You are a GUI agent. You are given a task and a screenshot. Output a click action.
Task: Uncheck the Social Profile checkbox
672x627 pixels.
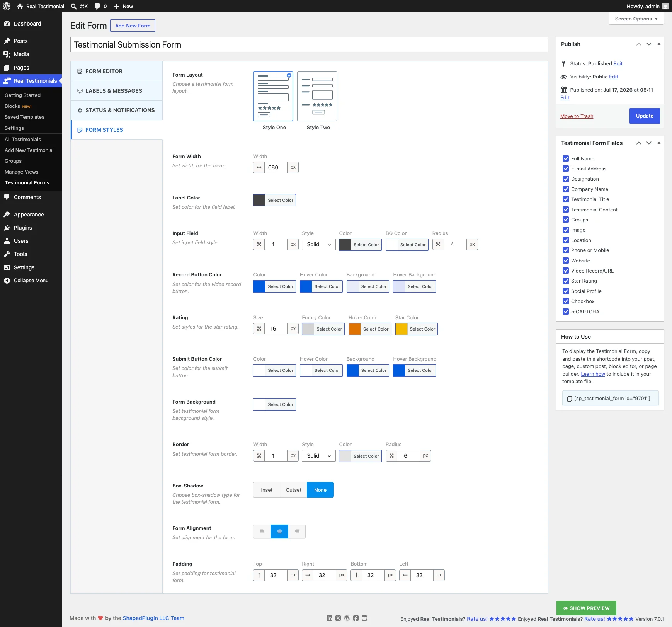566,291
